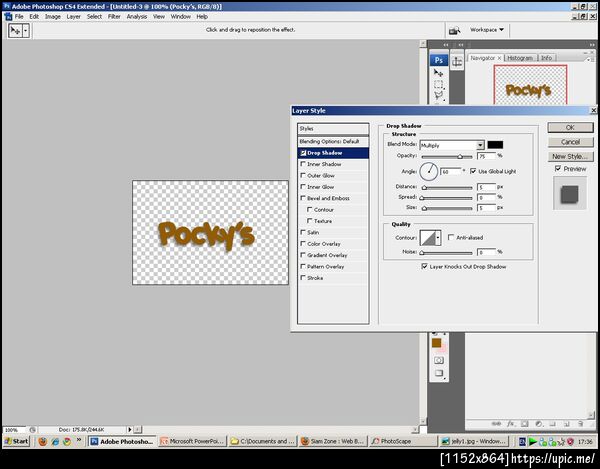
Task: Open the Layer menu
Action: (x=73, y=16)
